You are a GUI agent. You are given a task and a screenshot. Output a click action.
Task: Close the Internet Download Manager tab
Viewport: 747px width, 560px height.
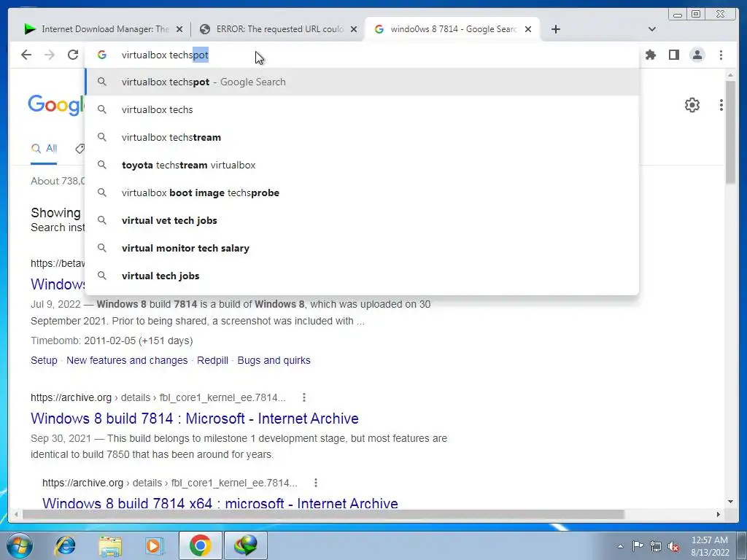(x=179, y=29)
